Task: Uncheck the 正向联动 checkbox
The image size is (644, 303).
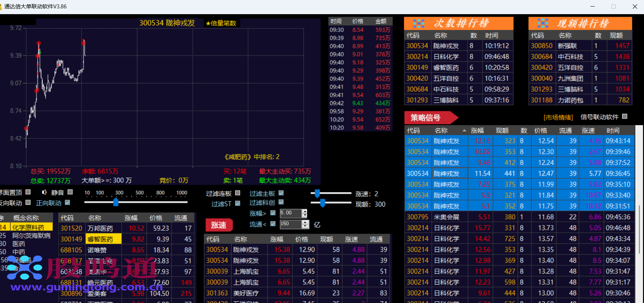Action: pyautogui.click(x=67, y=203)
